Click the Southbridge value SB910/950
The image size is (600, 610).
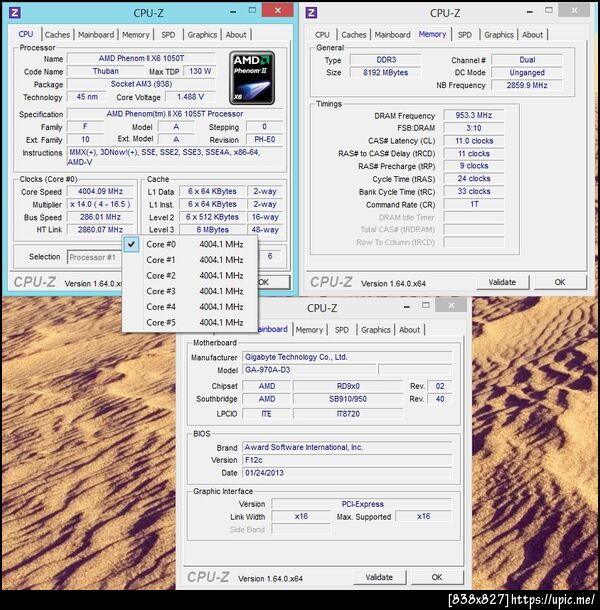tap(348, 399)
